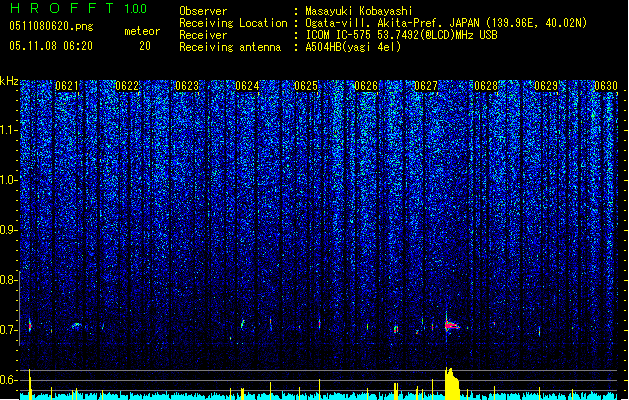Click the 0.8 kHz frequency tick label
The image size is (629, 400).
point(9,280)
